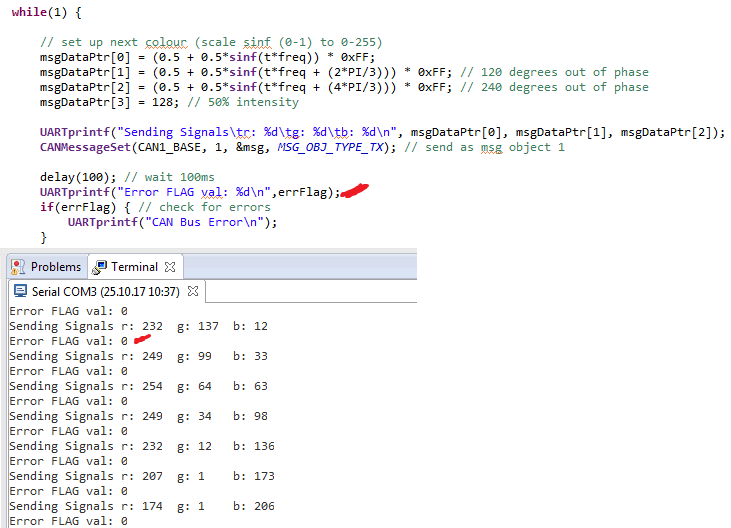Image resolution: width=731 pixels, height=528 pixels.
Task: Click the '// 50% intensity' comment
Action: [x=243, y=102]
